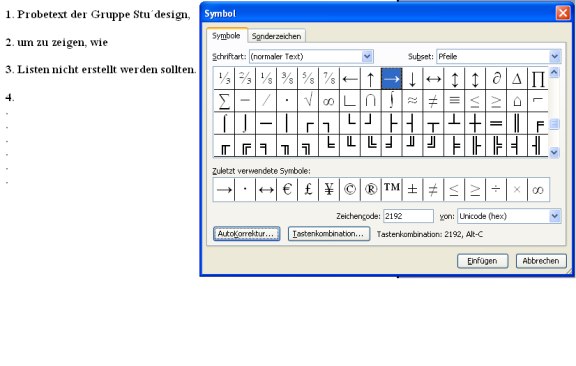The width and height of the screenshot is (576, 366).
Task: Click the 'Tastenkombination: 2192, Alt-C' label
Action: (x=430, y=234)
